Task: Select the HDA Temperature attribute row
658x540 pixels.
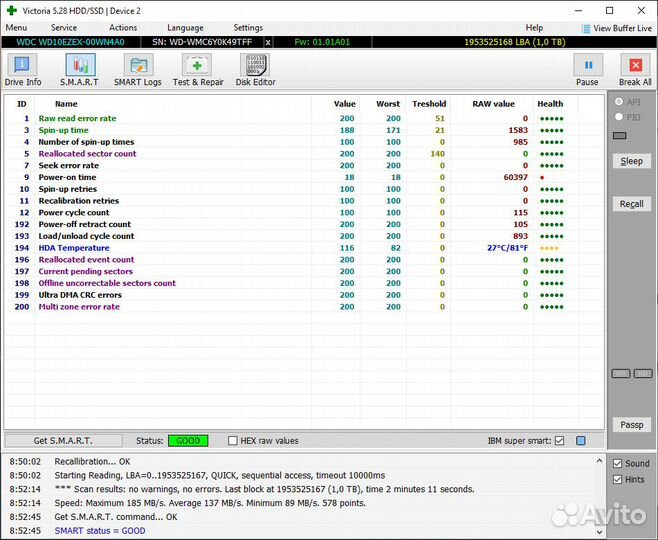Action: pos(74,248)
